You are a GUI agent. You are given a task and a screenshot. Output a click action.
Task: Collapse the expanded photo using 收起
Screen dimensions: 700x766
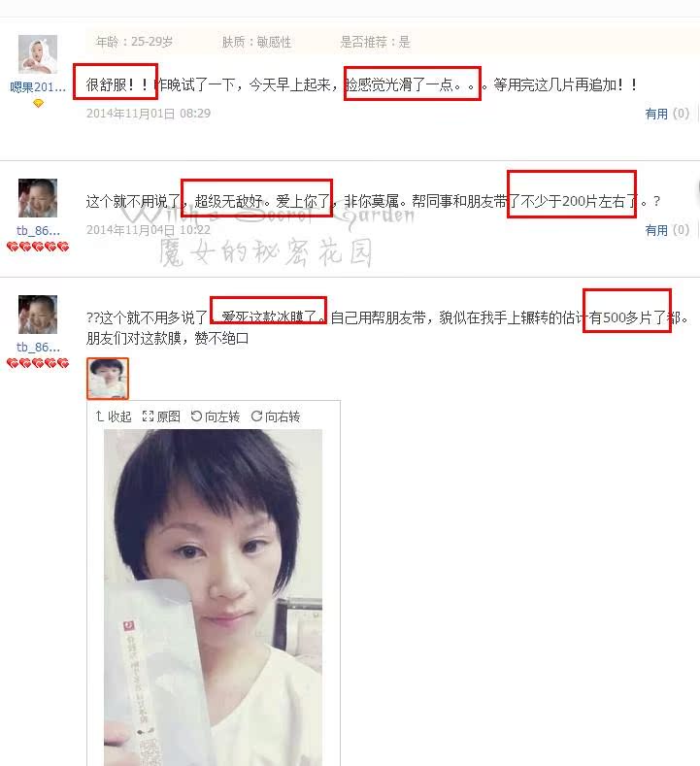pos(114,416)
